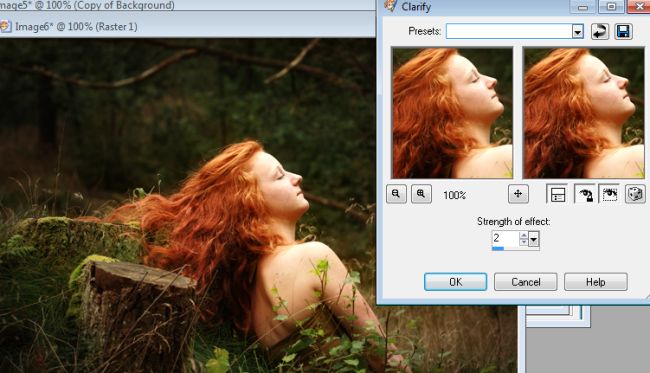Minimize the Clarify dialog window
This screenshot has width=650, height=373.
click(x=583, y=7)
